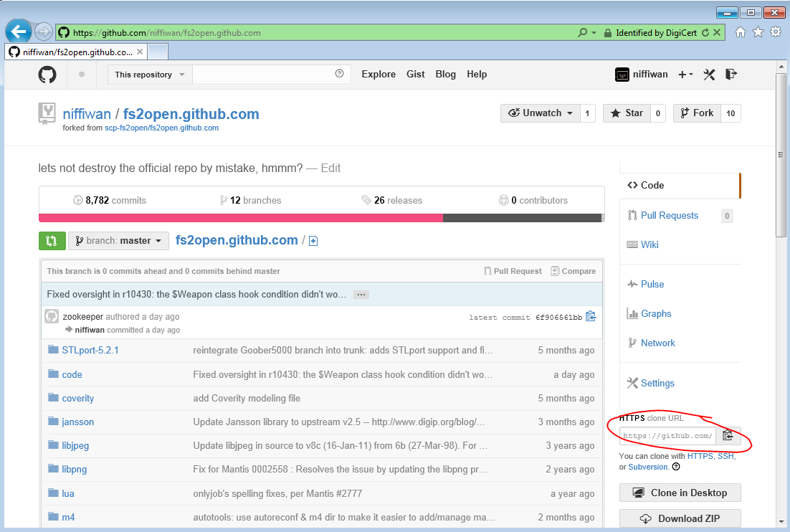Click the language breakdown color bar

[x=320, y=218]
